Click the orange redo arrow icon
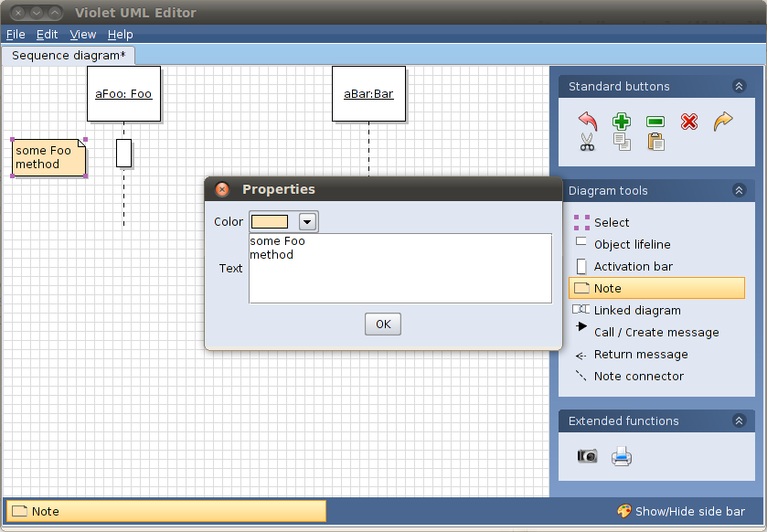 click(723, 121)
